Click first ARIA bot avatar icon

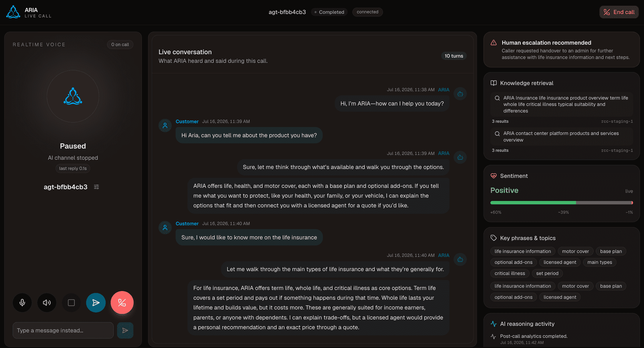tap(460, 94)
